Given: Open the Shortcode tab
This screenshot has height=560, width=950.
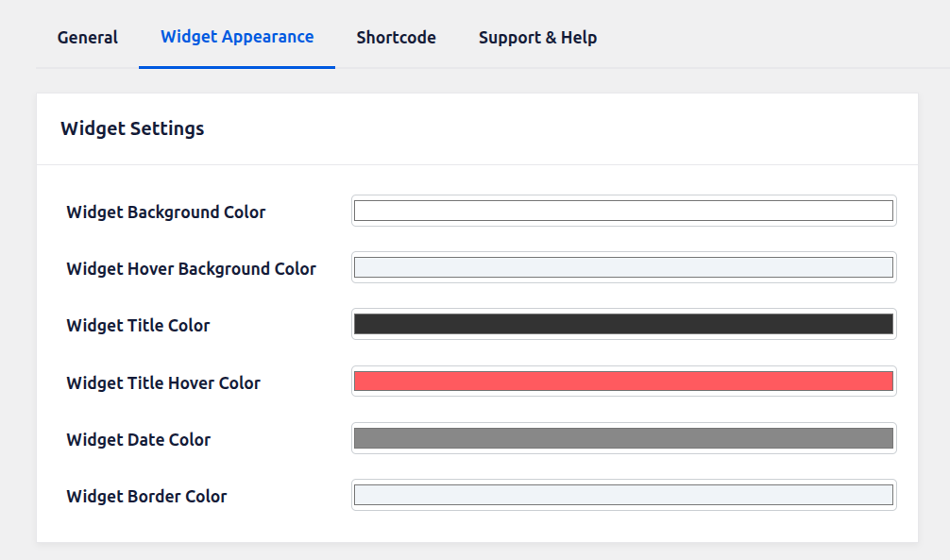Looking at the screenshot, I should pos(396,38).
